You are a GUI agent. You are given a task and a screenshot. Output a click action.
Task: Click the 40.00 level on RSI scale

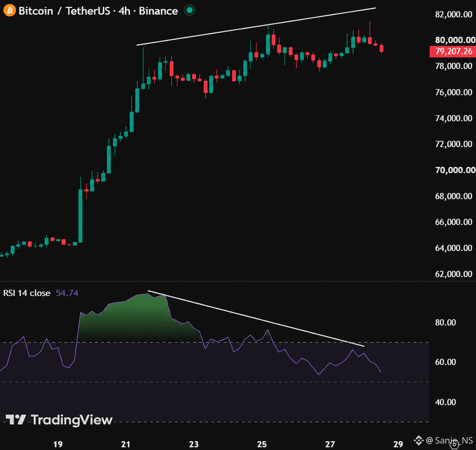pos(445,402)
